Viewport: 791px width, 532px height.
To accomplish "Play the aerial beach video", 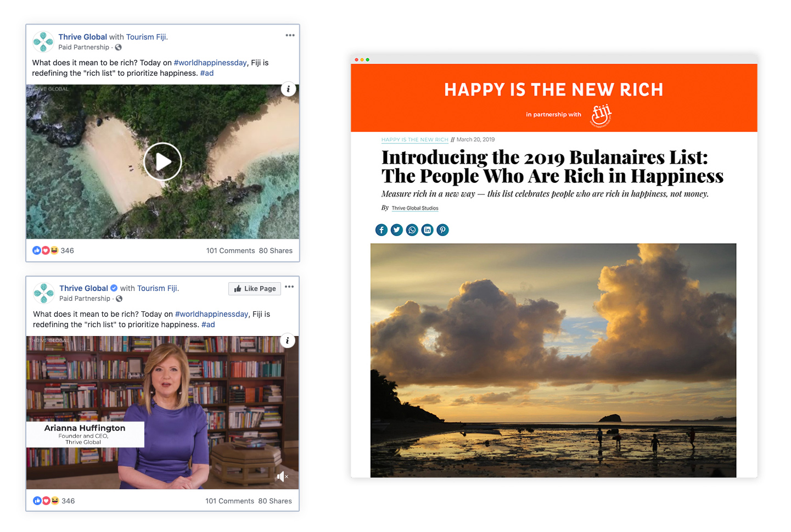I will pos(162,161).
